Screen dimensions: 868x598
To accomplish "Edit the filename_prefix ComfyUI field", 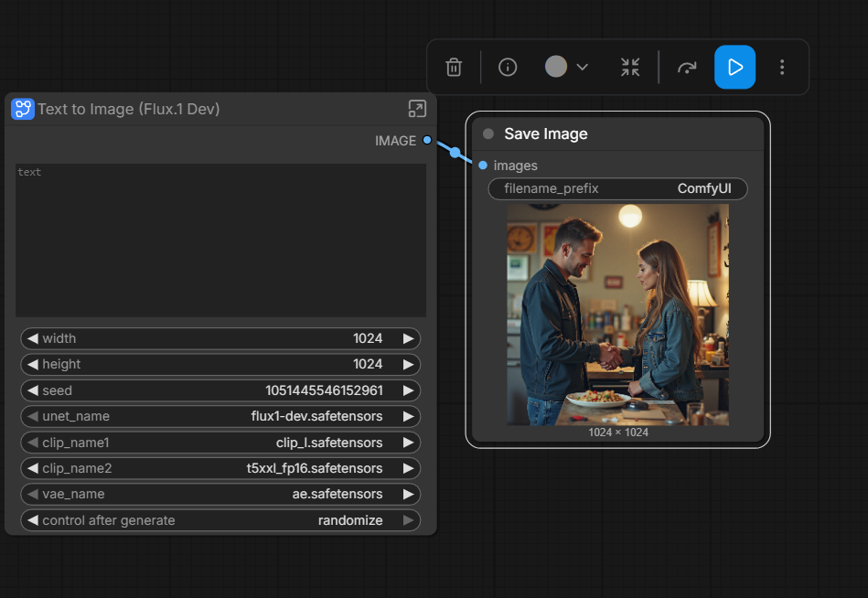I will point(617,188).
